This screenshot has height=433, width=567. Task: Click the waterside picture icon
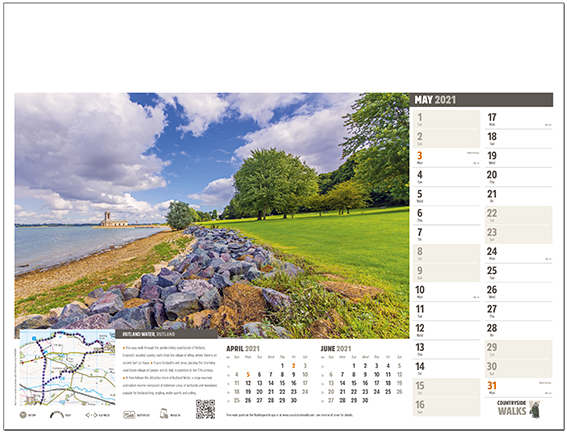click(x=129, y=415)
